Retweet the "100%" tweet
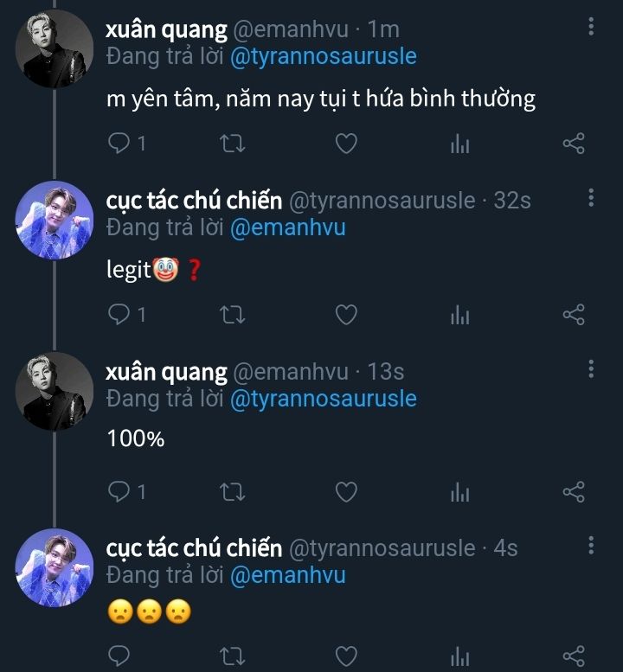This screenshot has height=672, width=623. tap(233, 492)
